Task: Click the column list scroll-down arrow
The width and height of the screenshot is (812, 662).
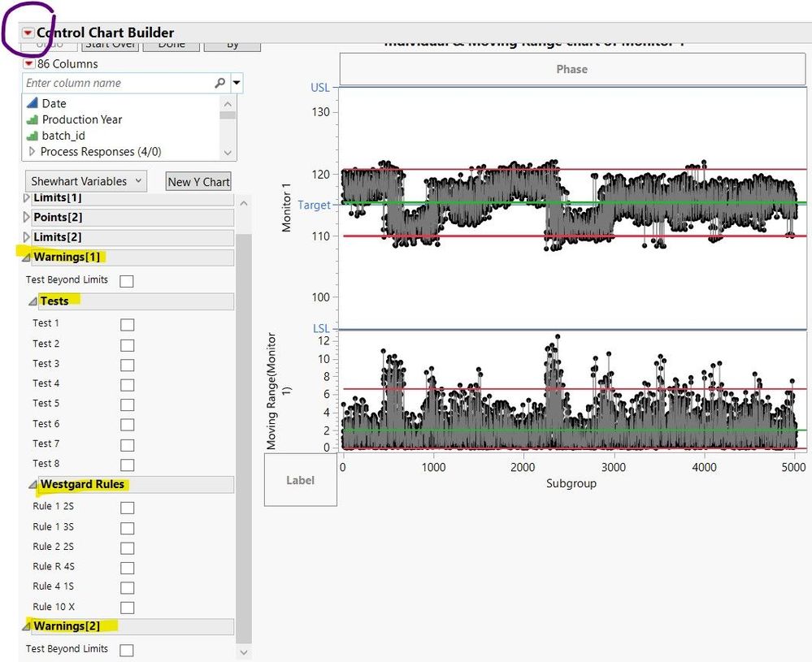Action: click(228, 153)
